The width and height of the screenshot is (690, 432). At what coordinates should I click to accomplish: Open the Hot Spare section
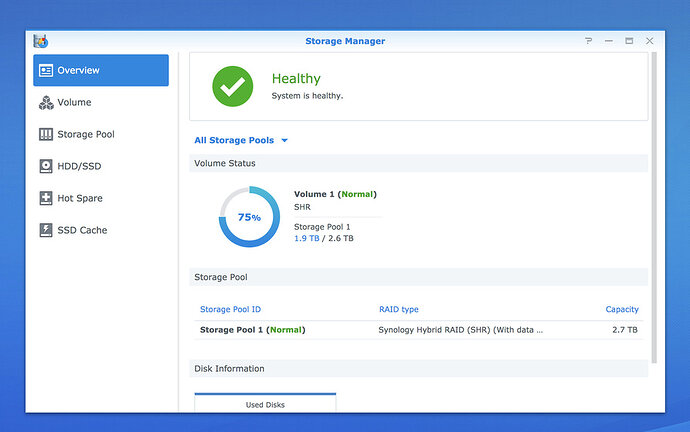point(101,198)
